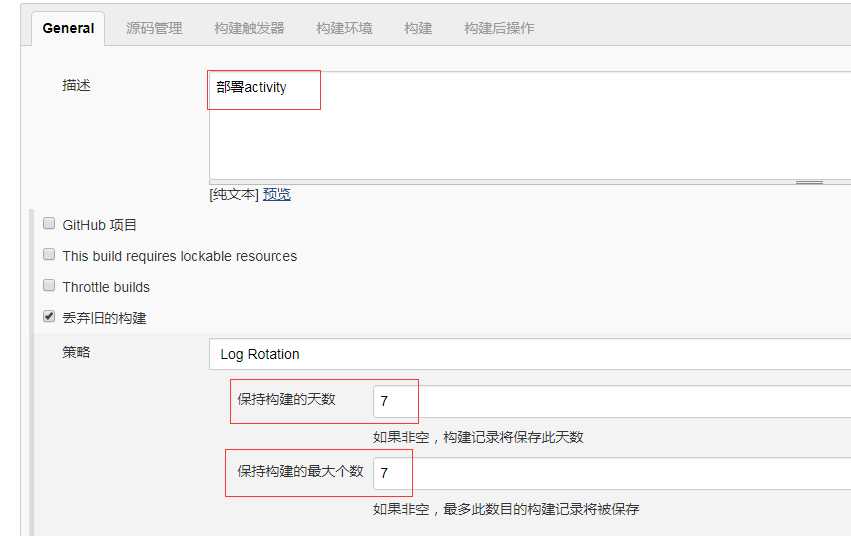Screen dimensions: 851x536
Task: Click the [纯文本] format text
Action: [x=234, y=194]
